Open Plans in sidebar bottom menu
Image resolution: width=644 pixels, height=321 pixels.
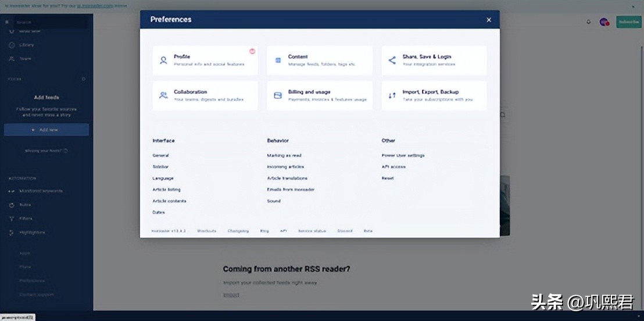click(25, 267)
